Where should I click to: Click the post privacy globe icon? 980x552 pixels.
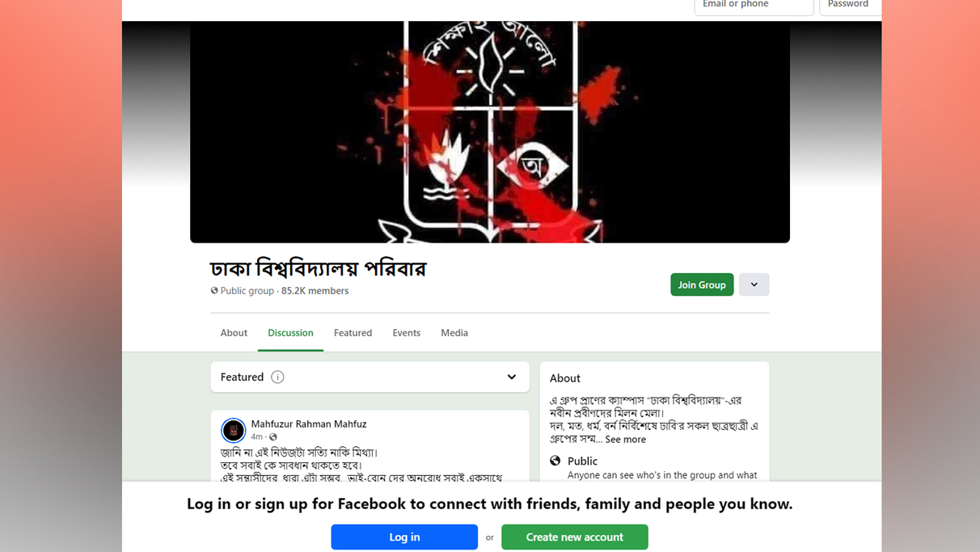[x=273, y=437]
